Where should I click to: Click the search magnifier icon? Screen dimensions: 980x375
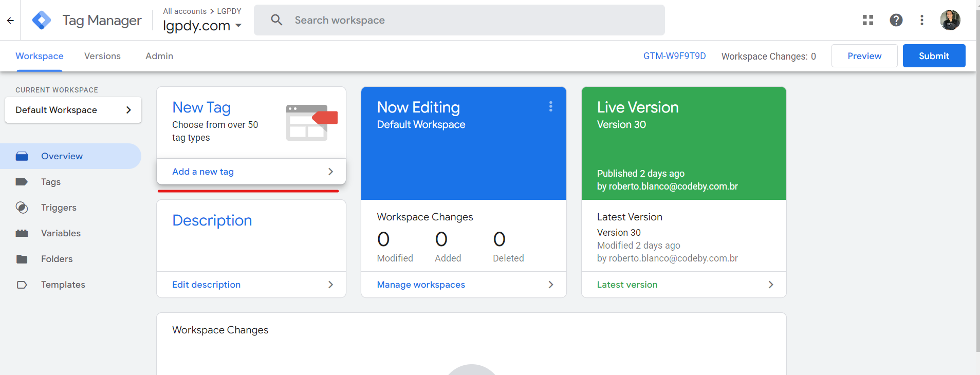click(x=276, y=20)
